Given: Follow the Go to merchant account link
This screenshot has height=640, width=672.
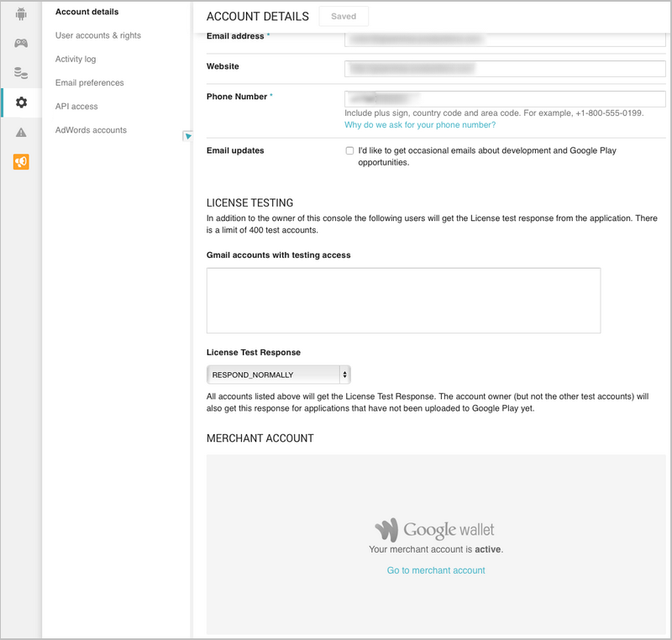Looking at the screenshot, I should [x=436, y=570].
